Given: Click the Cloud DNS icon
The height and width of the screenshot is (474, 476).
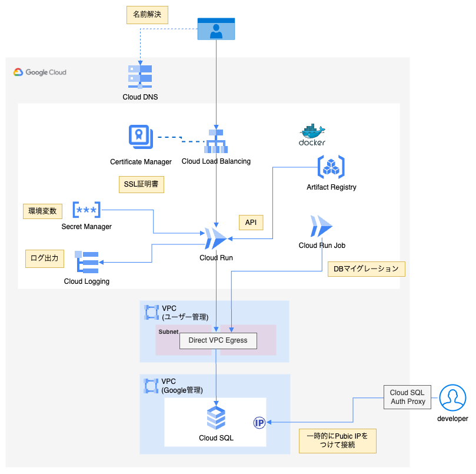Looking at the screenshot, I should [139, 75].
